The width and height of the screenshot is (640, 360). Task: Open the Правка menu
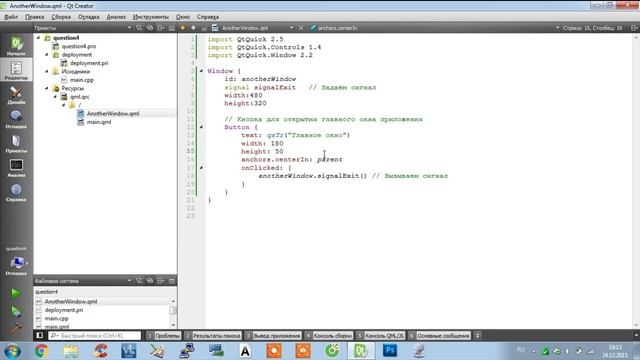pos(34,17)
